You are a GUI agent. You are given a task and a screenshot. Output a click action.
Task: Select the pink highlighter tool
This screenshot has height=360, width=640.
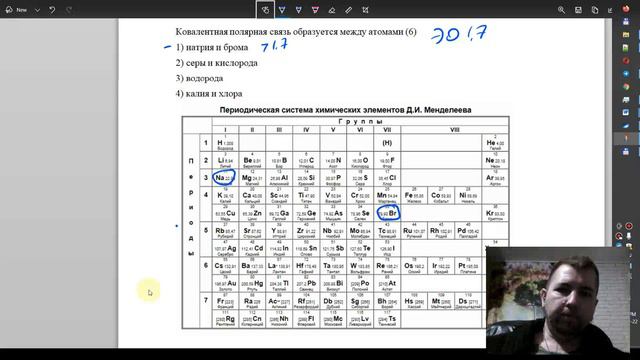[x=315, y=10]
